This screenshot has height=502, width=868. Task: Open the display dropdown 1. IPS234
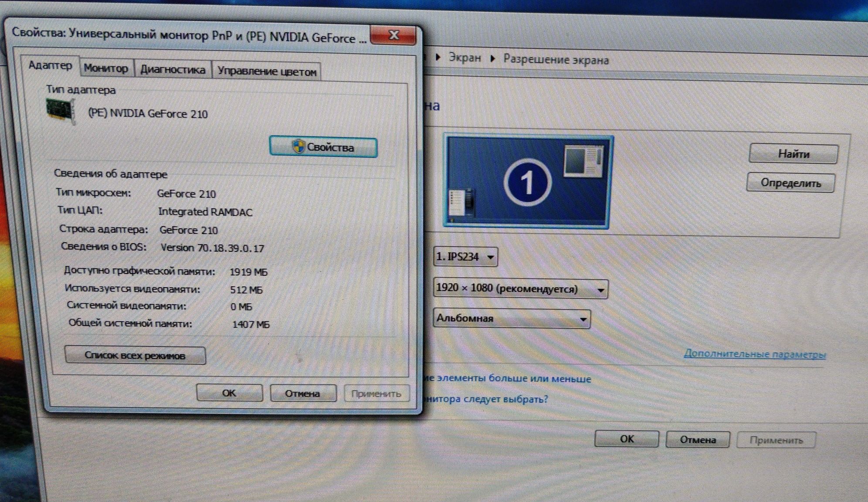click(465, 257)
